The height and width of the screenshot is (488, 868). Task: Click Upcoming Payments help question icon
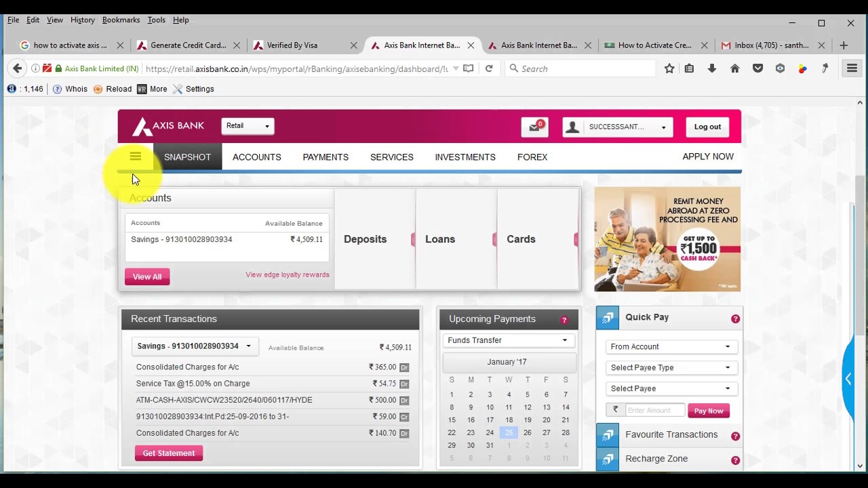tap(564, 320)
